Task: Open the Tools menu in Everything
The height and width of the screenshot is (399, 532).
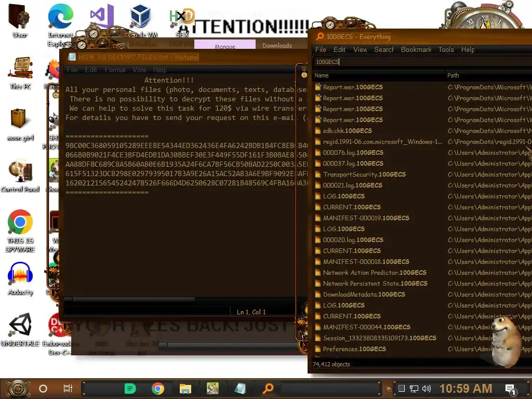Action: [x=446, y=49]
